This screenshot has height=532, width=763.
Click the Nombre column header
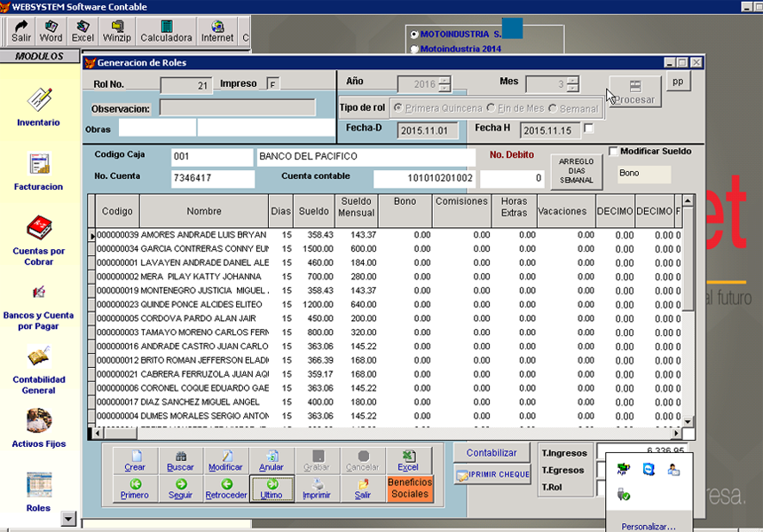point(204,212)
